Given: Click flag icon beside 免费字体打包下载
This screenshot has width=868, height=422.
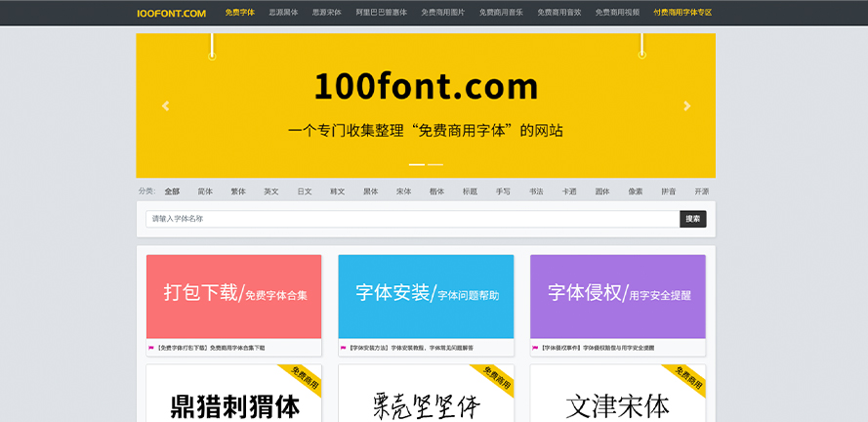Looking at the screenshot, I should click(x=151, y=349).
